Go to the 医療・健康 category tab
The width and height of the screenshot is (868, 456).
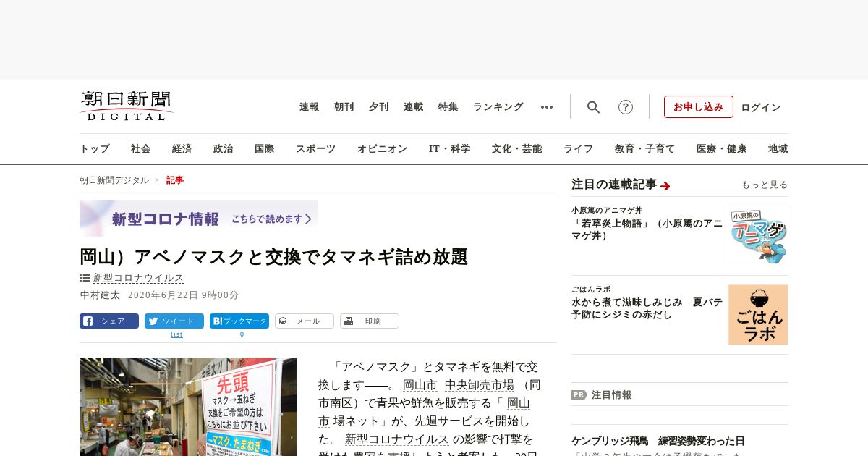point(722,149)
